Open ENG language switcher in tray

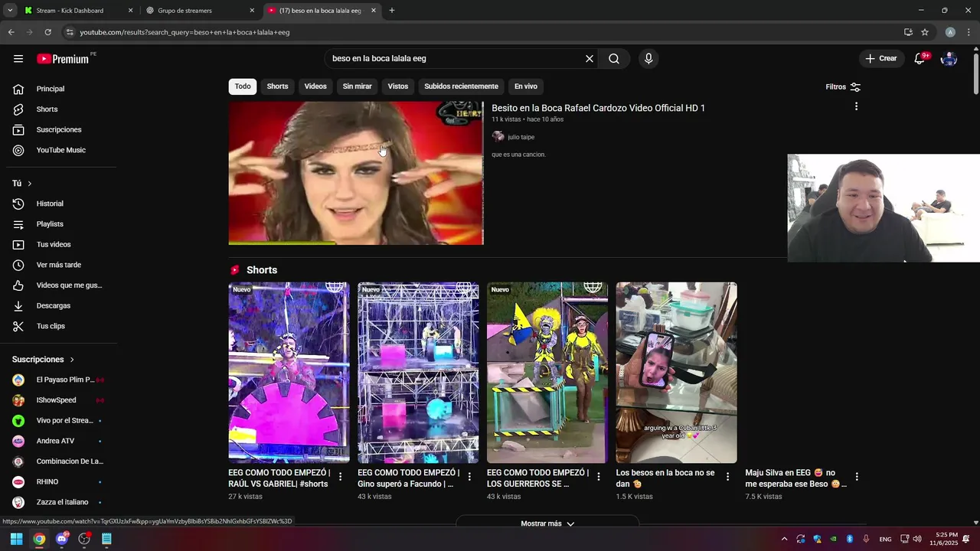[x=885, y=539]
